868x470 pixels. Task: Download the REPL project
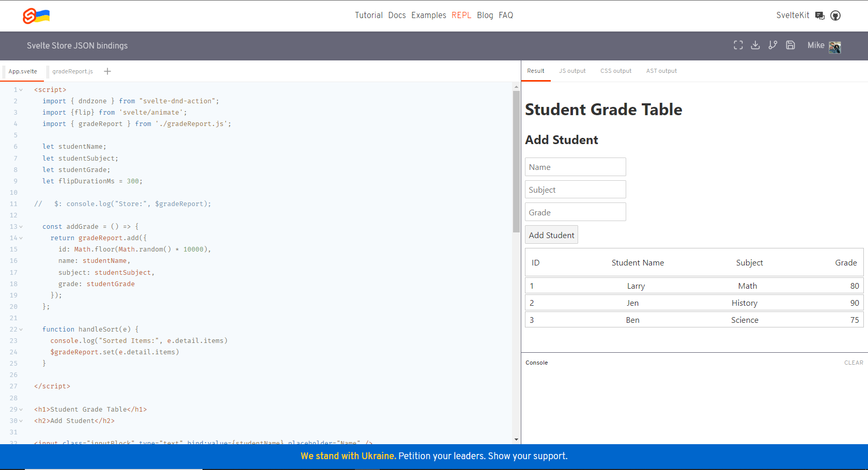coord(755,45)
